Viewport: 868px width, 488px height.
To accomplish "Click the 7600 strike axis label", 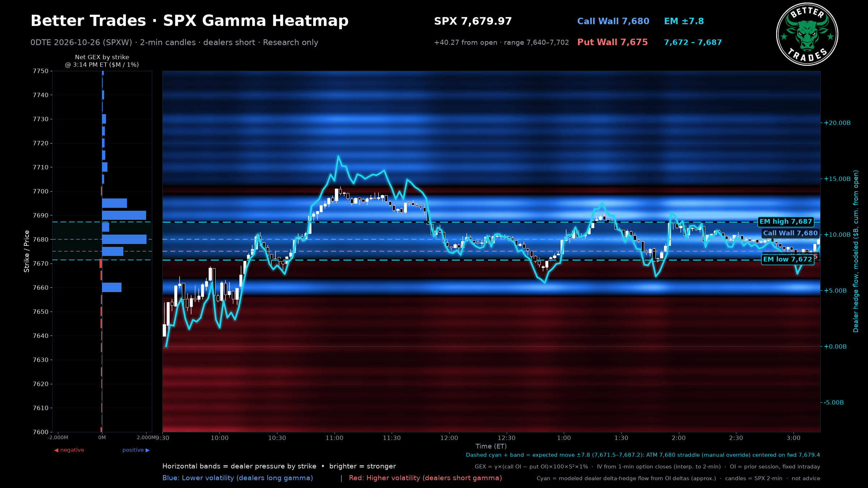I will coord(41,432).
